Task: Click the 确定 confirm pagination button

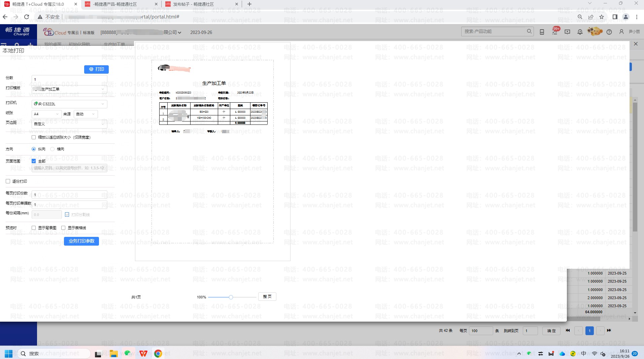Action: [x=551, y=331]
